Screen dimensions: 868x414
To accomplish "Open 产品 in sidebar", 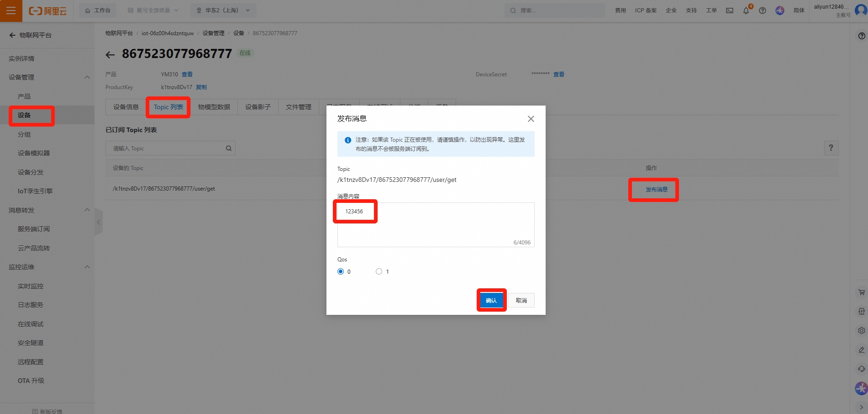I will click(24, 96).
